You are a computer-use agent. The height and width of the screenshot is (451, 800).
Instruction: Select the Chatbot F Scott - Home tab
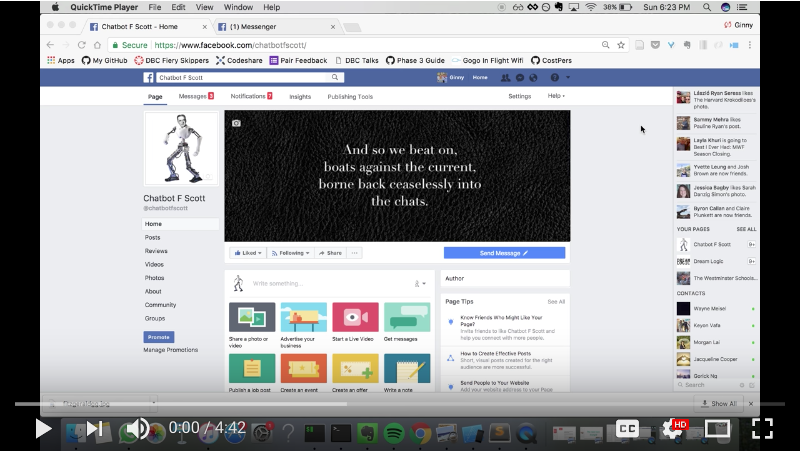148,27
